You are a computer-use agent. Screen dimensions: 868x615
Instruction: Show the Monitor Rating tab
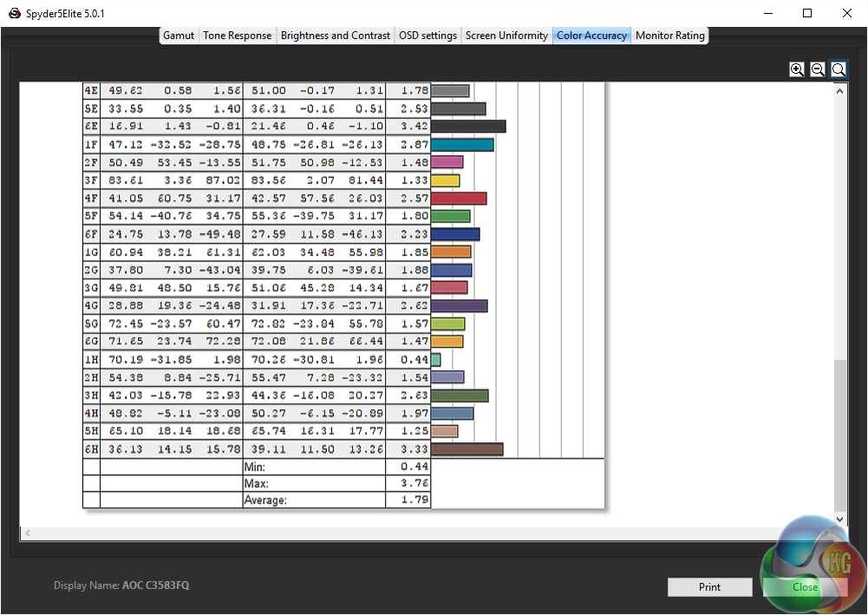tap(670, 36)
